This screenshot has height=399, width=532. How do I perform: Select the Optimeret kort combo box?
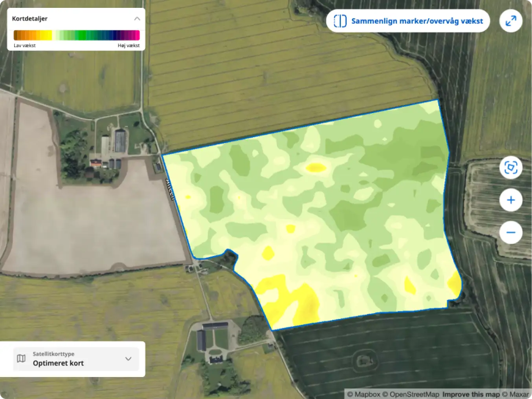(76, 359)
